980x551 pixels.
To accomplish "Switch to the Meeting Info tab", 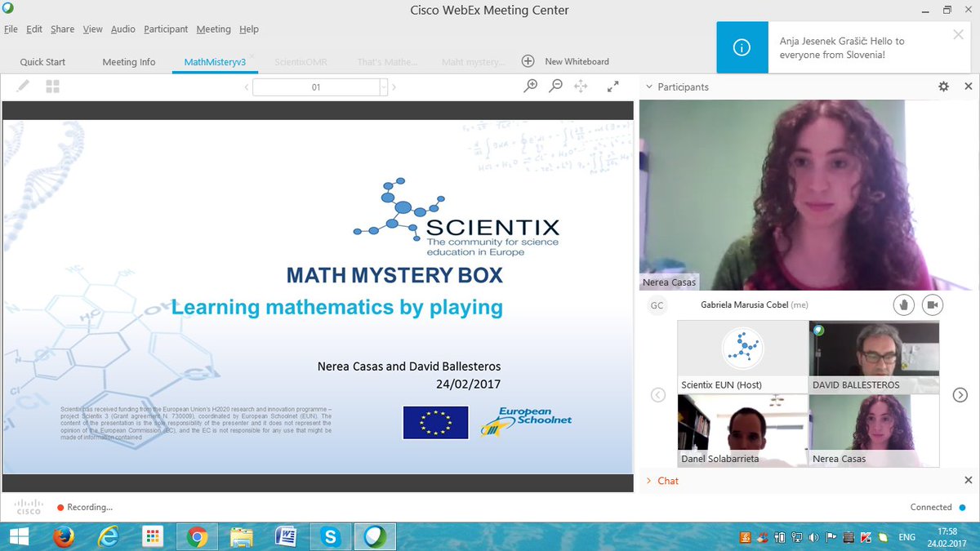I will coord(129,61).
